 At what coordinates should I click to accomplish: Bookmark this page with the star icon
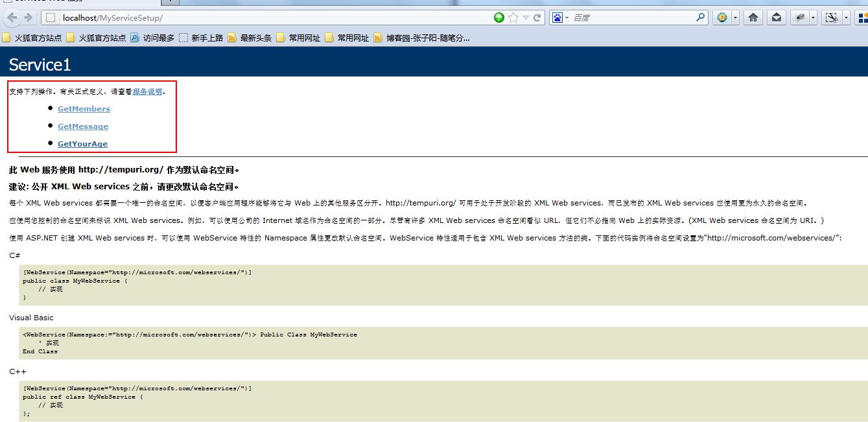coord(513,18)
